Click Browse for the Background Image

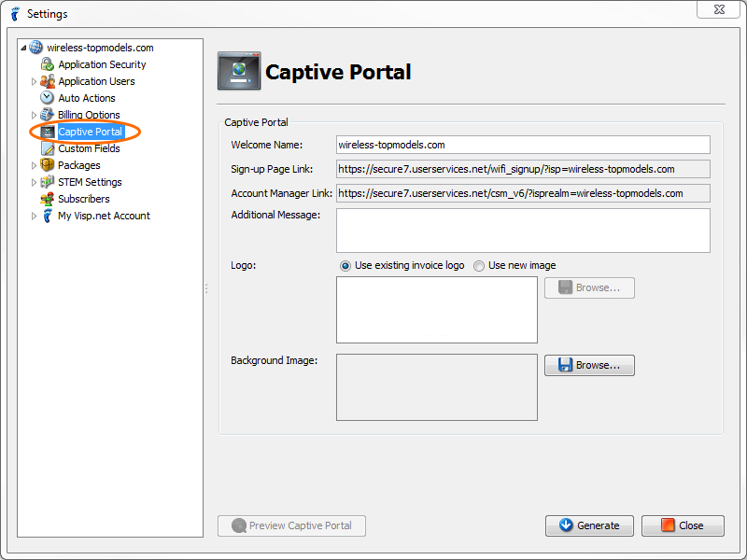tap(589, 365)
